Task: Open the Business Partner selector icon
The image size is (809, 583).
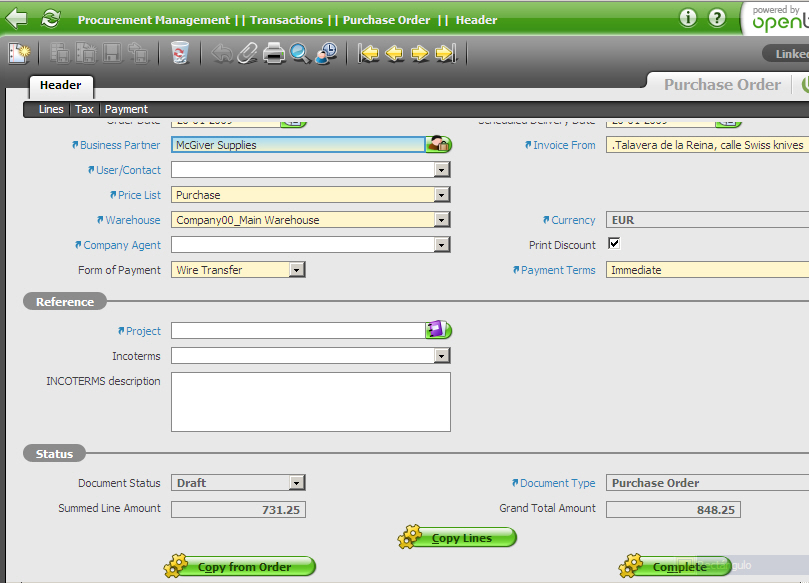Action: (x=439, y=145)
